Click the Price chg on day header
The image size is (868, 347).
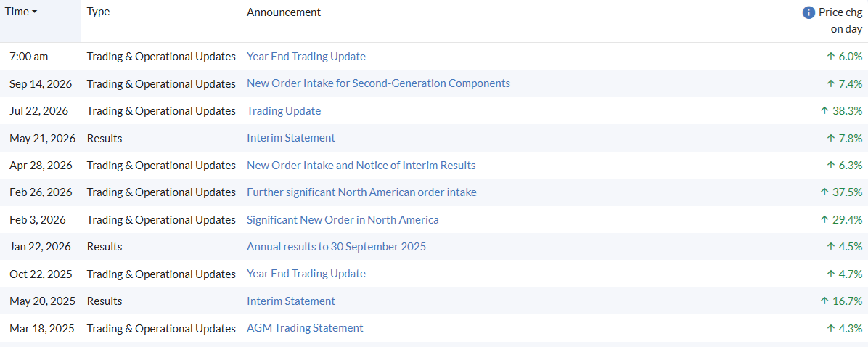click(x=840, y=20)
